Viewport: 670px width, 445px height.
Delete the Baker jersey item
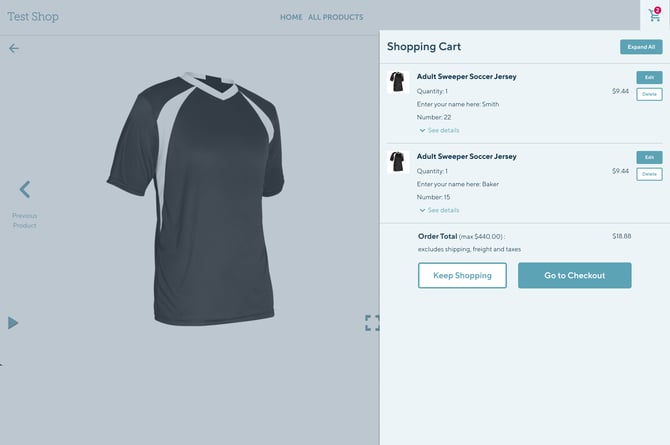point(649,174)
